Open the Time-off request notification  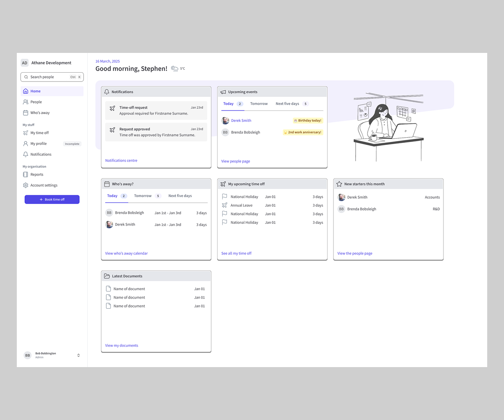156,110
